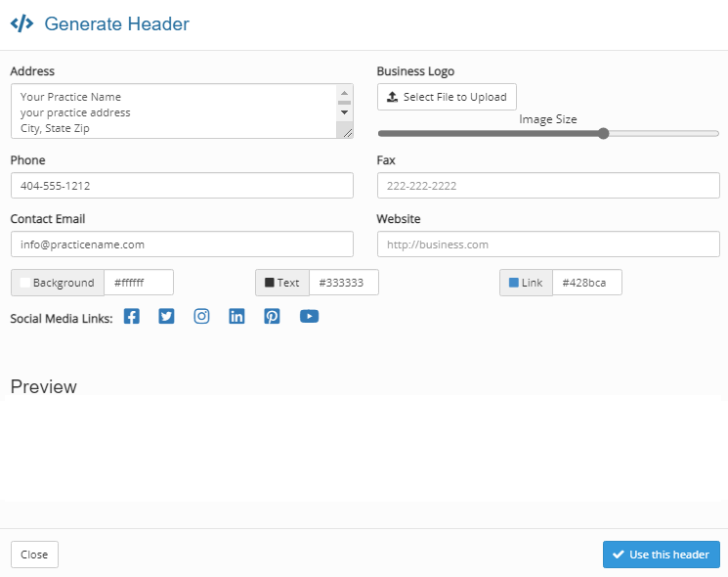Click the Website input field
The width and height of the screenshot is (728, 577).
pyautogui.click(x=548, y=244)
